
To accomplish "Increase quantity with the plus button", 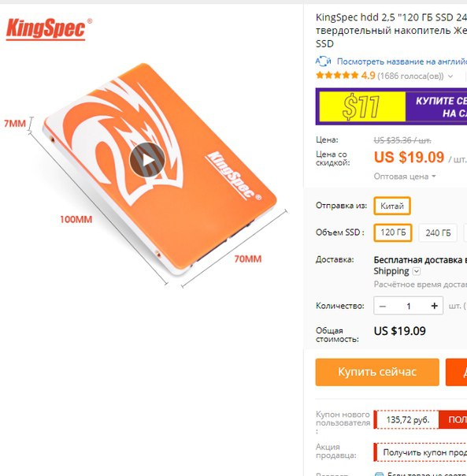I will (x=434, y=306).
